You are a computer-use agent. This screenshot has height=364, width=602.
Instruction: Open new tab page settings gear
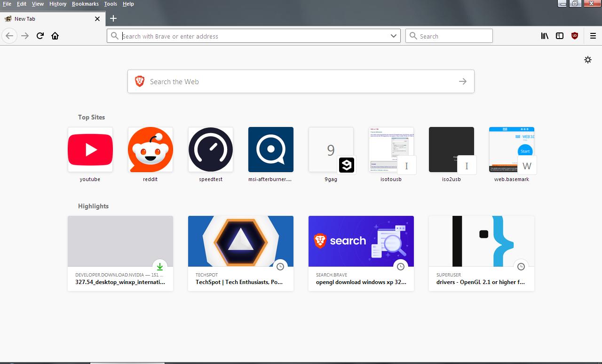click(588, 60)
